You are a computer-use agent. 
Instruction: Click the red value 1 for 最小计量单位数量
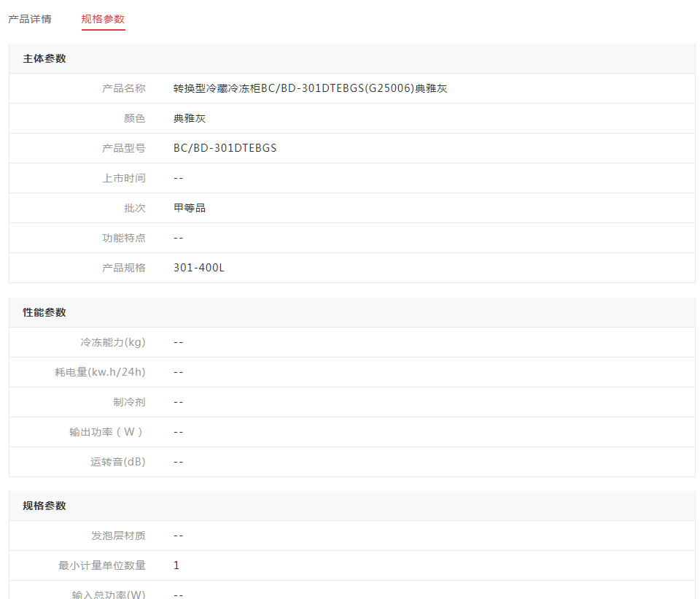coord(176,565)
